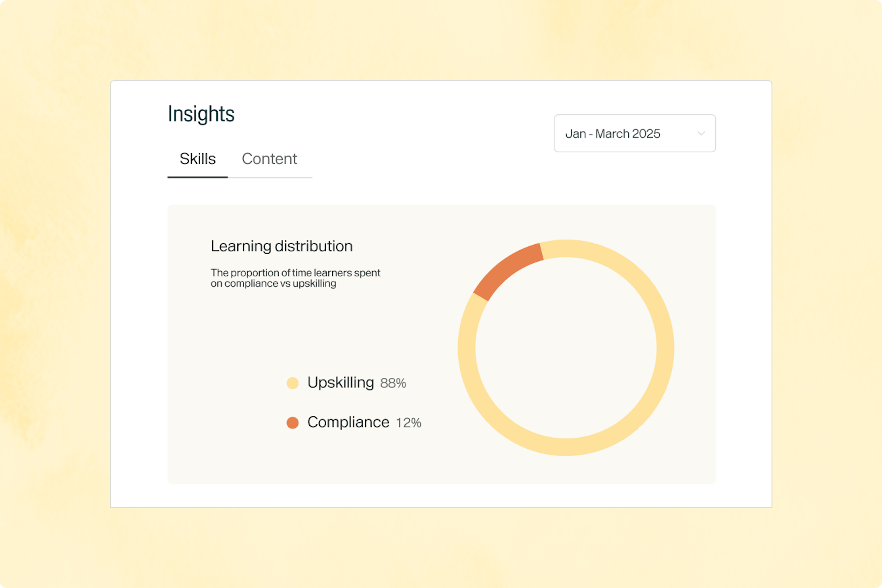Select the Upskilling legend label

(340, 383)
